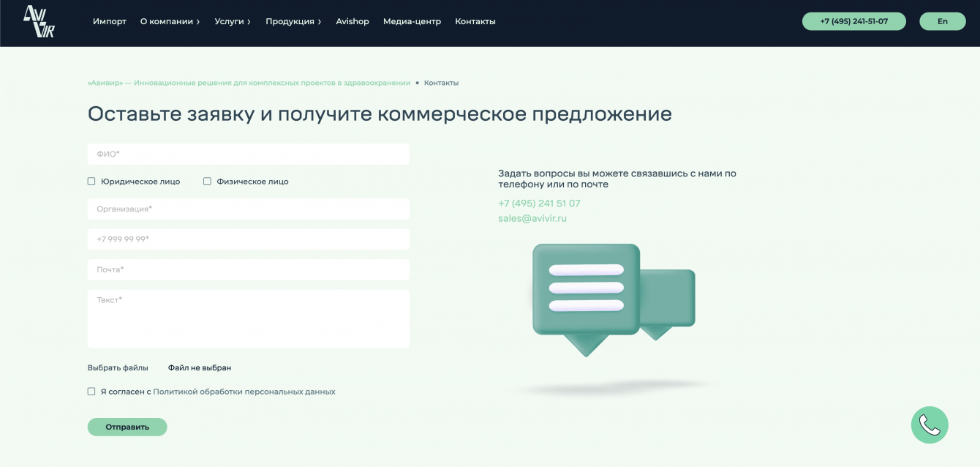The width and height of the screenshot is (980, 467).
Task: Click into the Текст message area
Action: [249, 318]
